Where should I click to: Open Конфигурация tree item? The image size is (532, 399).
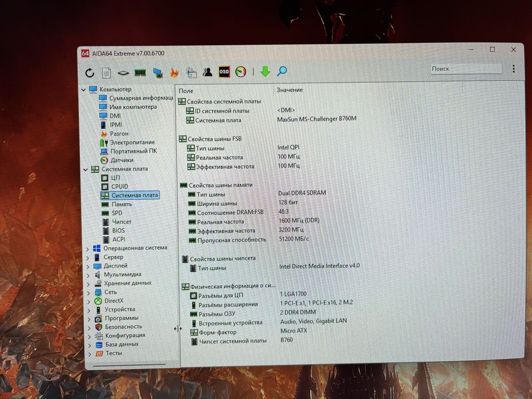(120, 336)
